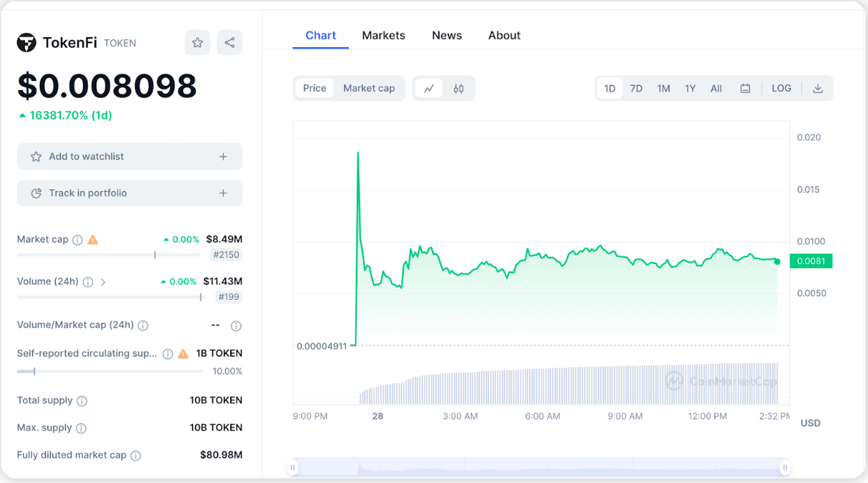
Task: Toggle LOG scale on chart
Action: tap(781, 88)
